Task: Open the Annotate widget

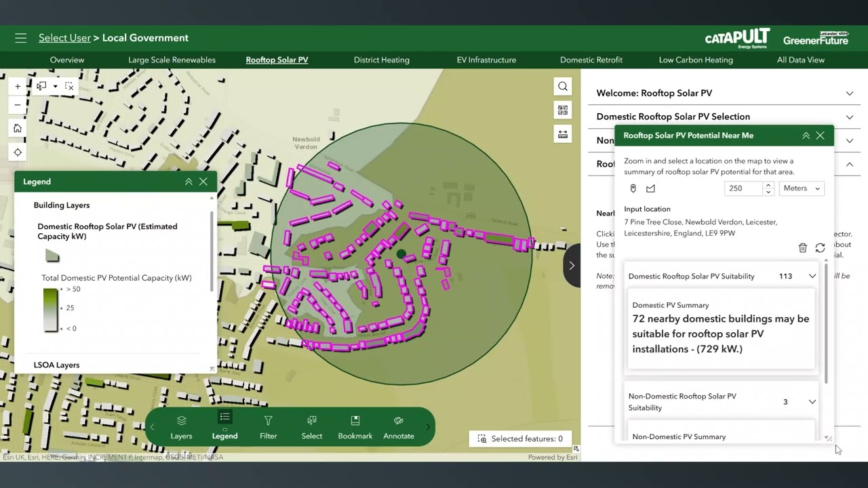Action: (x=399, y=427)
